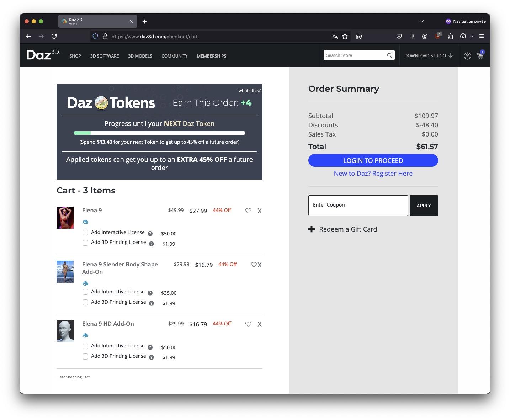Go back with the browser back arrow
Screen dimensions: 510x420
coord(28,36)
